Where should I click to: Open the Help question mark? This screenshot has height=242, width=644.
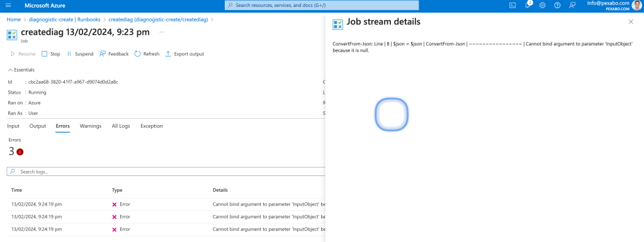[557, 5]
